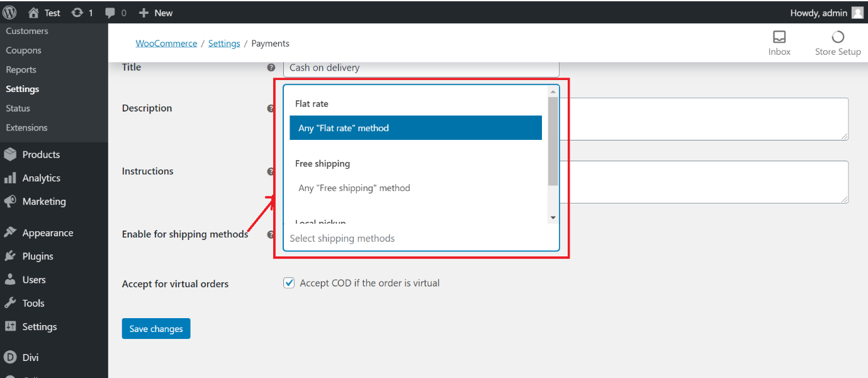Click the dropdown list scroll down arrow
This screenshot has width=868, height=378.
pyautogui.click(x=553, y=217)
